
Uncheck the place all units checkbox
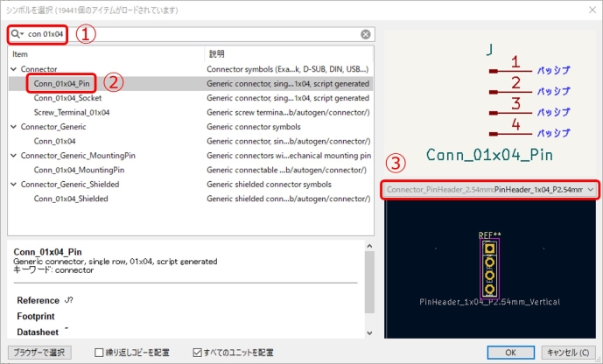(198, 353)
